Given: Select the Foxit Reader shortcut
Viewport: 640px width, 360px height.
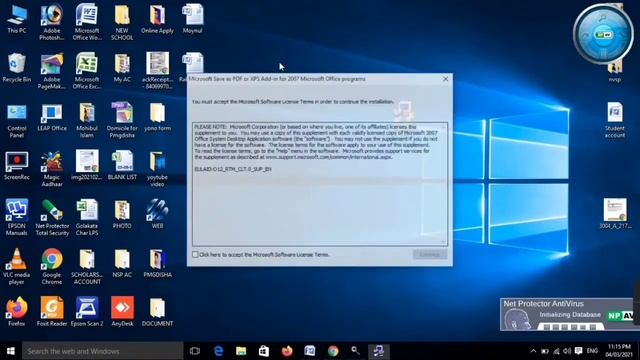Looking at the screenshot, I should coord(52,311).
